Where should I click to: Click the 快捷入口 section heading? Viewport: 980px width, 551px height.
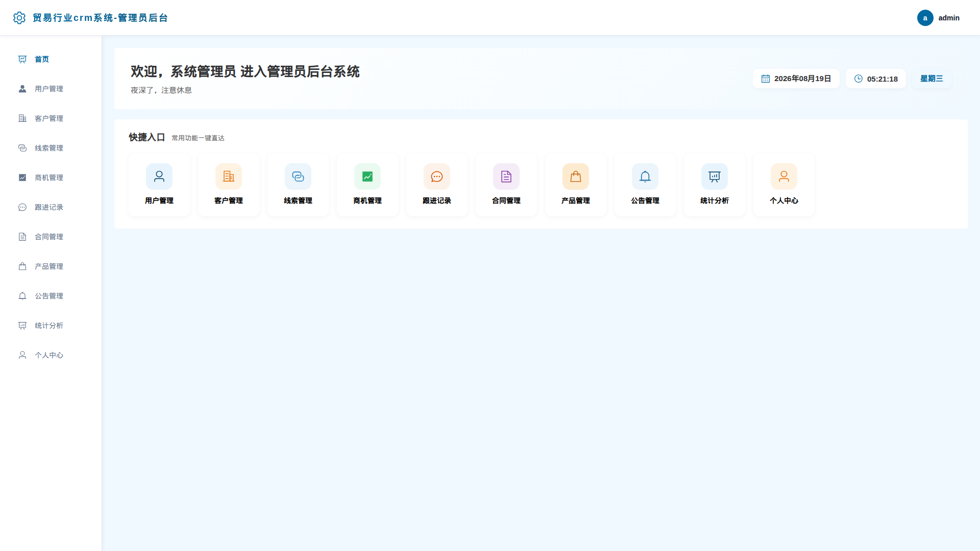click(x=147, y=137)
